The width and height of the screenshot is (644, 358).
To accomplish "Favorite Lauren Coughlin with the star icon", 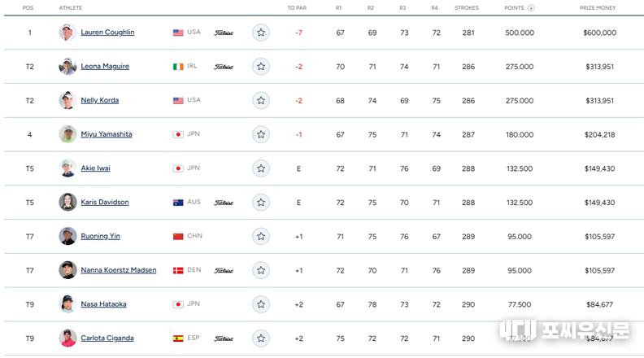I will 261,33.
